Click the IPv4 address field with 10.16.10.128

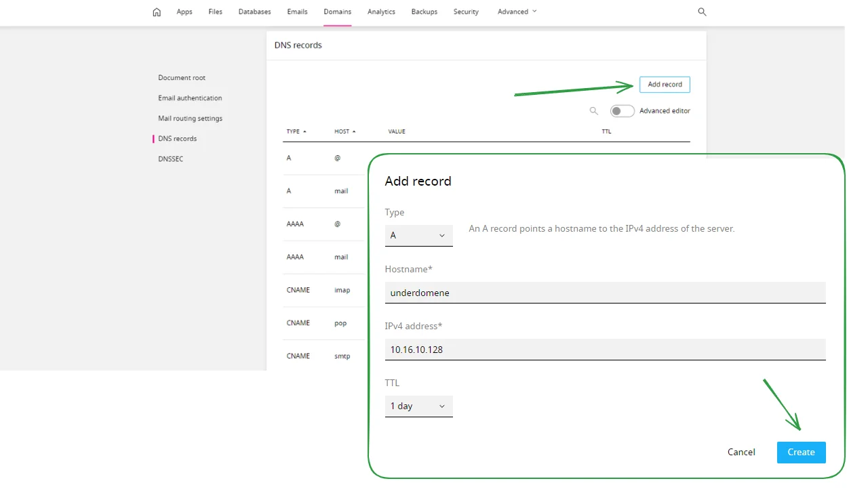pos(605,350)
